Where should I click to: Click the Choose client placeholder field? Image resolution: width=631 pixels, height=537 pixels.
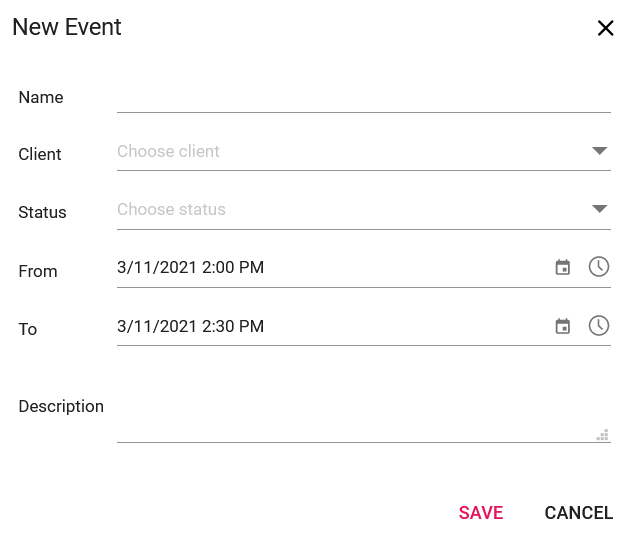[363, 152]
